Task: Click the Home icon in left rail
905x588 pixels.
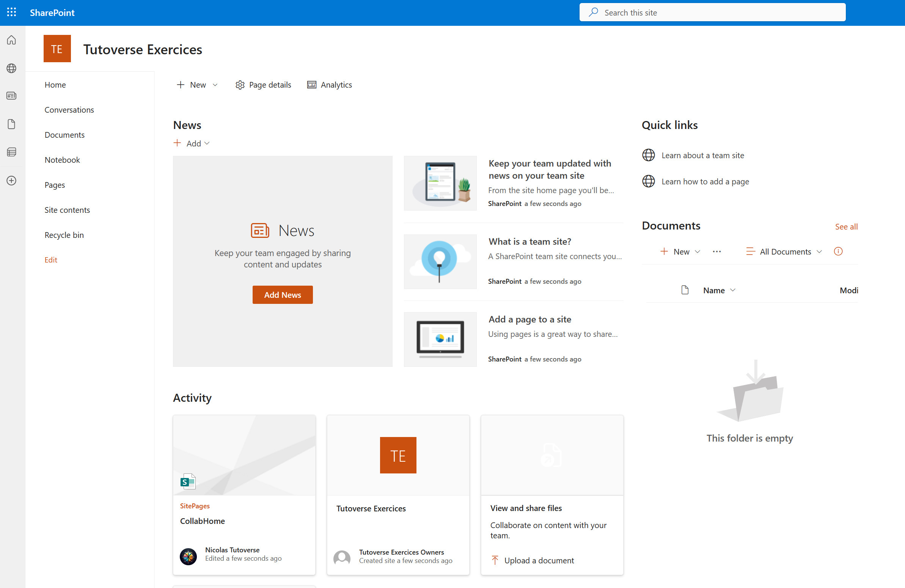Action: click(x=11, y=40)
